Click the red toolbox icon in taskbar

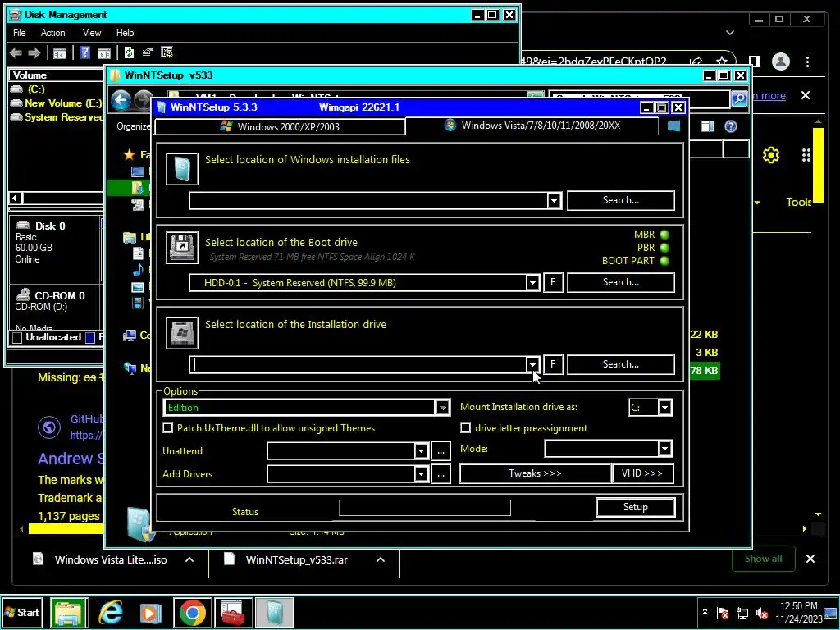(x=233, y=612)
